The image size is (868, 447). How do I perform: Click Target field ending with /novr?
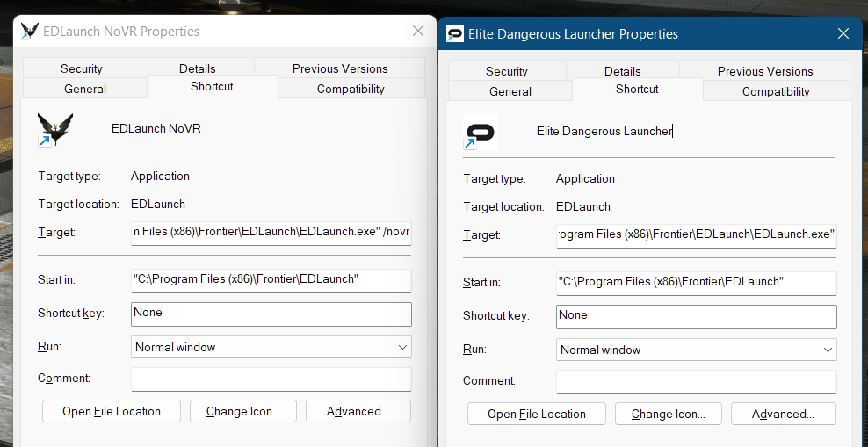pos(271,233)
